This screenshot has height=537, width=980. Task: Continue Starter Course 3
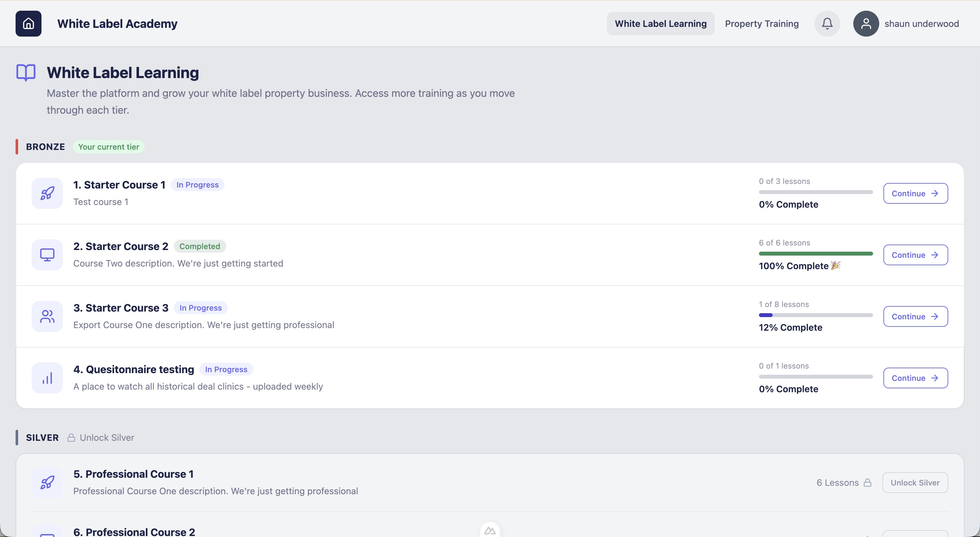[x=915, y=317]
